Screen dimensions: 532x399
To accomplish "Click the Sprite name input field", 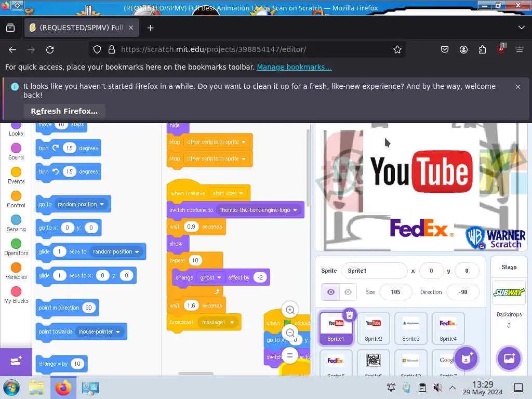I will click(374, 271).
